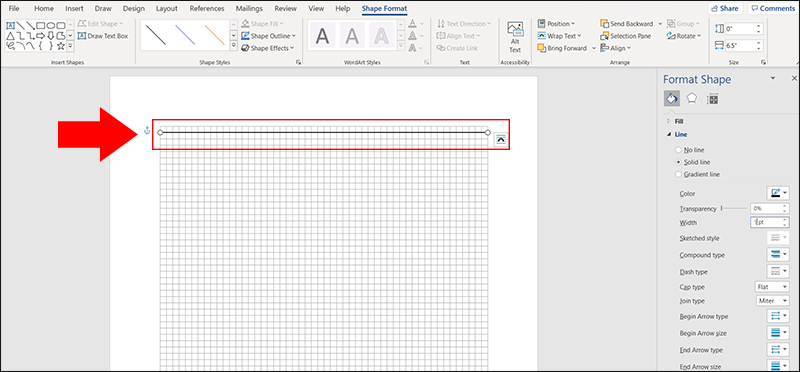Screen dimensions: 800x372
Task: Open the Shape Effects dropdown
Action: coord(268,48)
